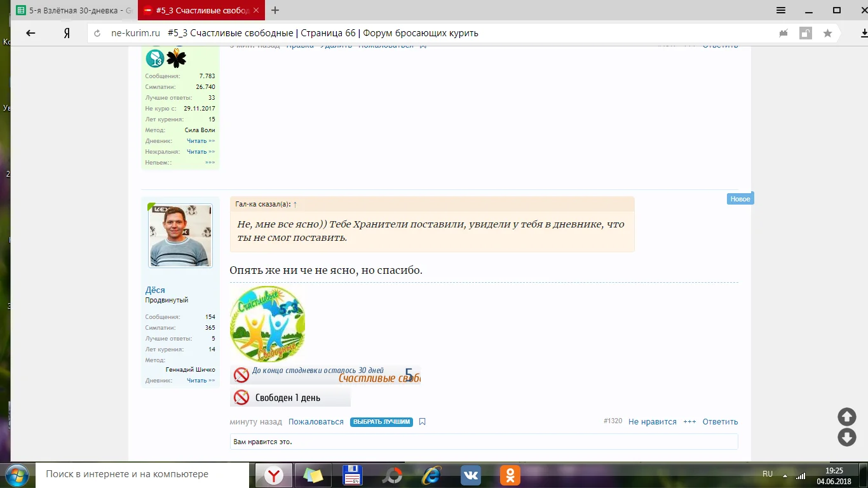Open Yandex Browser from the taskbar
The height and width of the screenshot is (488, 868).
[274, 475]
